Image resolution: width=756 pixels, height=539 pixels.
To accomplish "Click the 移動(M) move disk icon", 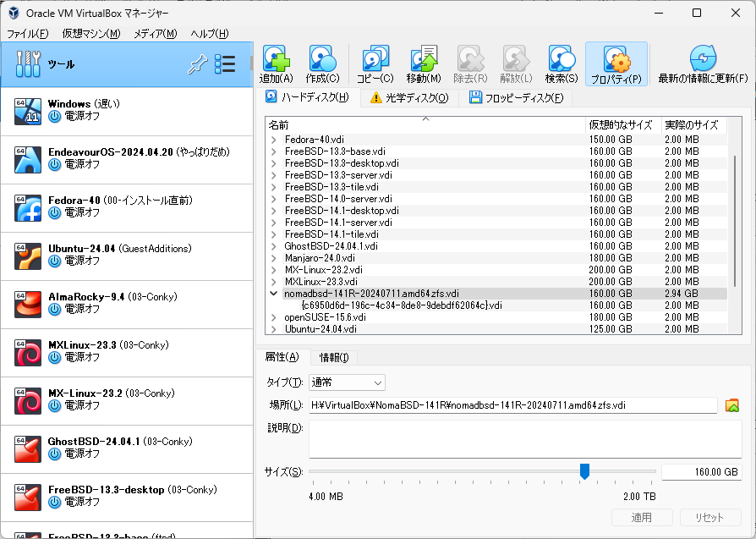I will coord(424,59).
